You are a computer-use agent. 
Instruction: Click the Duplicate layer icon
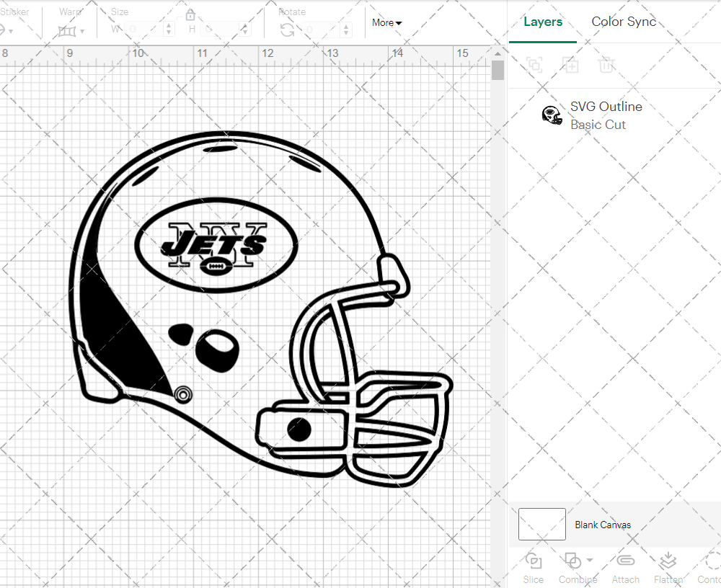(570, 65)
